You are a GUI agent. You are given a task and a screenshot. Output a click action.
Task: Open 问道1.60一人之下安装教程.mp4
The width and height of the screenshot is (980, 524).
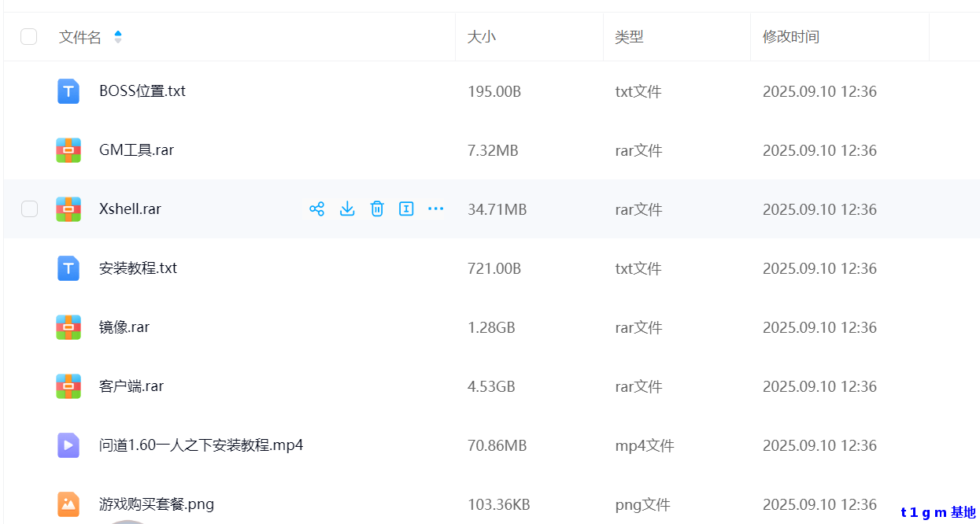[202, 445]
